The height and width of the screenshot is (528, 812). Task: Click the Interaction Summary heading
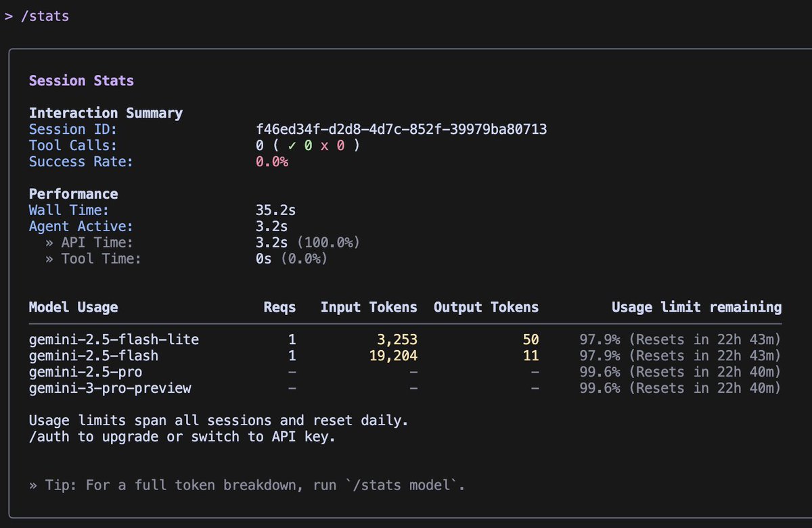tap(106, 113)
